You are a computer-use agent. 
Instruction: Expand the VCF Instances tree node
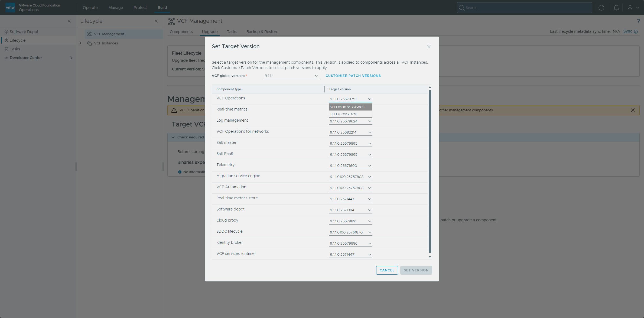pos(80,43)
